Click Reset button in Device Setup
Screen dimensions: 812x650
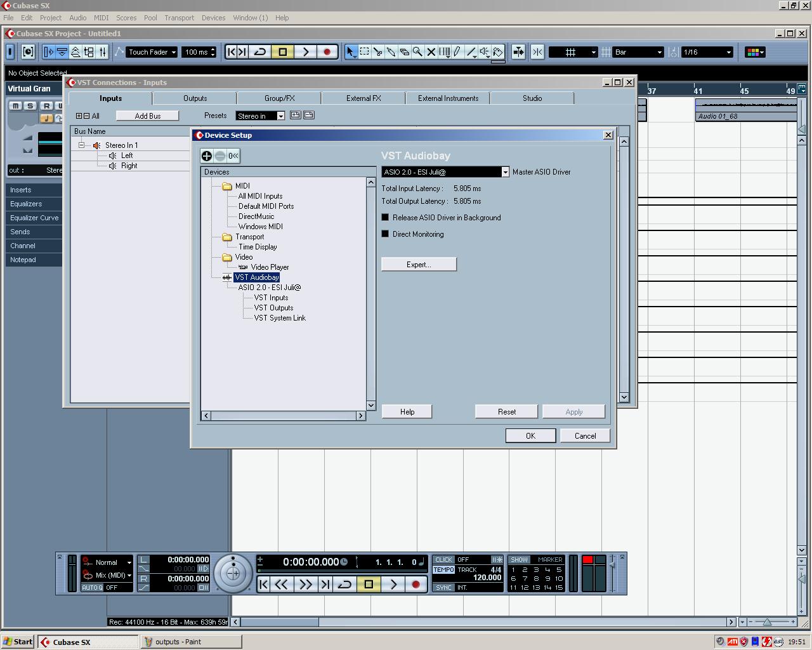click(x=506, y=411)
